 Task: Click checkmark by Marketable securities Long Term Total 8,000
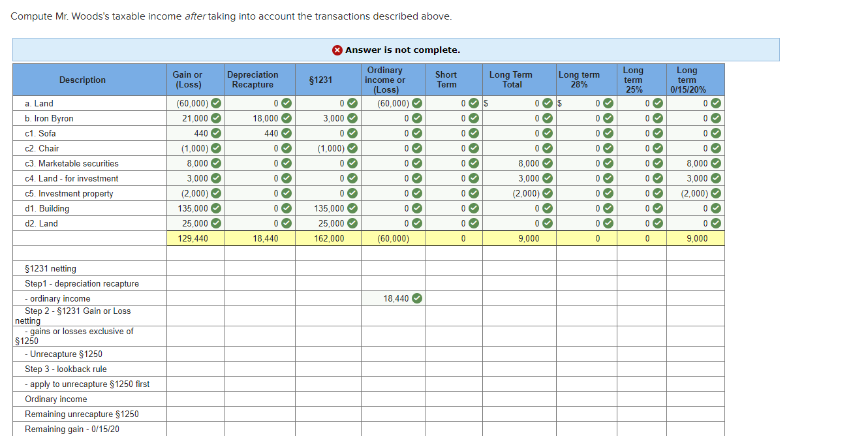548,163
